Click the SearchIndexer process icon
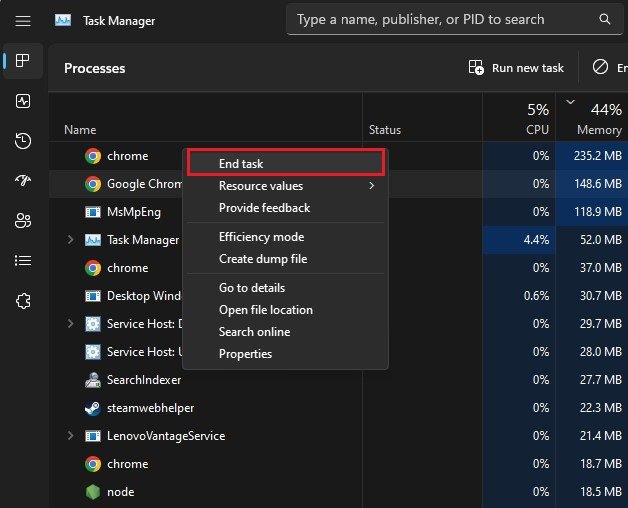 tap(93, 380)
